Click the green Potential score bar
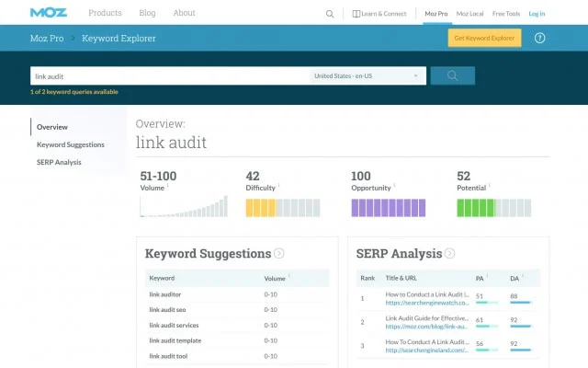This screenshot has width=588, height=368. pyautogui.click(x=494, y=208)
